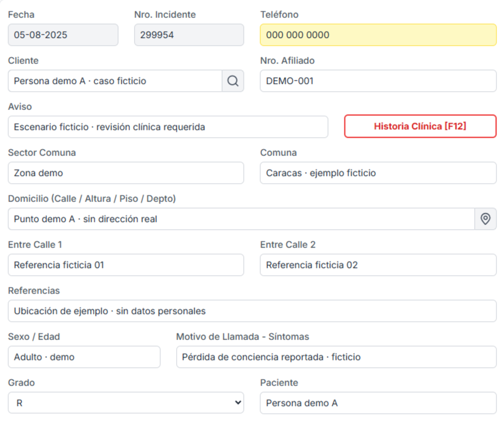This screenshot has width=504, height=422.
Task: Focus the Entre Calle 1 field
Action: 126,265
